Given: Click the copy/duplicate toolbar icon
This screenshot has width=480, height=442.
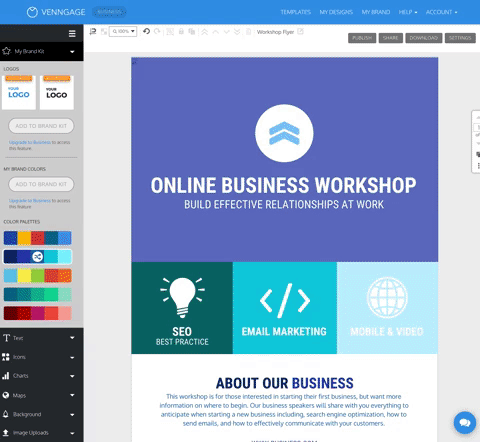Looking at the screenshot, I should click(192, 31).
